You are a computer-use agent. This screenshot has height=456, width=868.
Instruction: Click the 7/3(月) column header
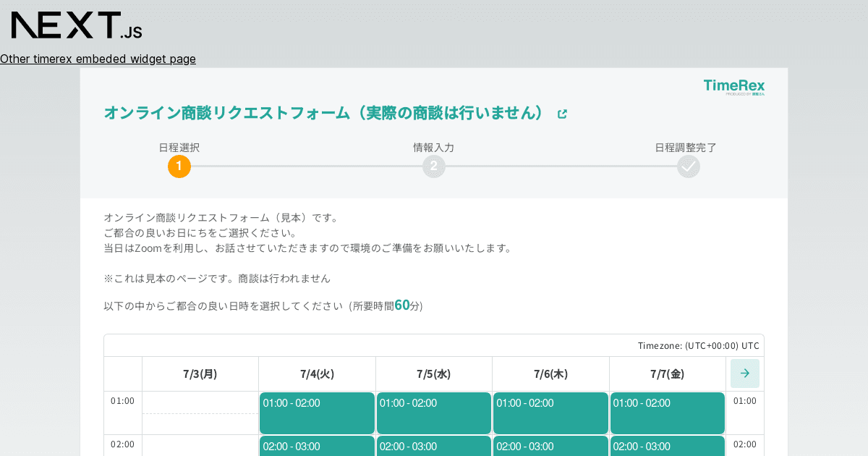pyautogui.click(x=200, y=373)
